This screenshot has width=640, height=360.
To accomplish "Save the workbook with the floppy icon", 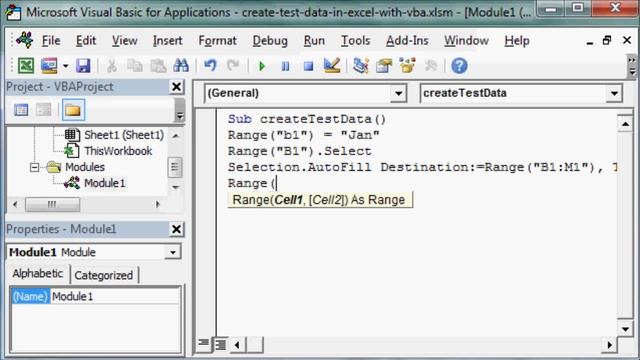I will [x=83, y=66].
